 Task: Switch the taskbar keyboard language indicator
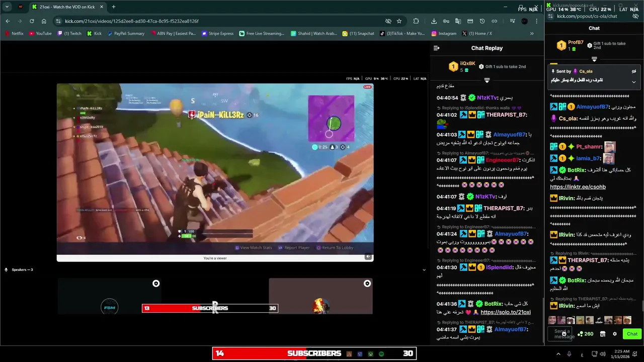(x=582, y=354)
